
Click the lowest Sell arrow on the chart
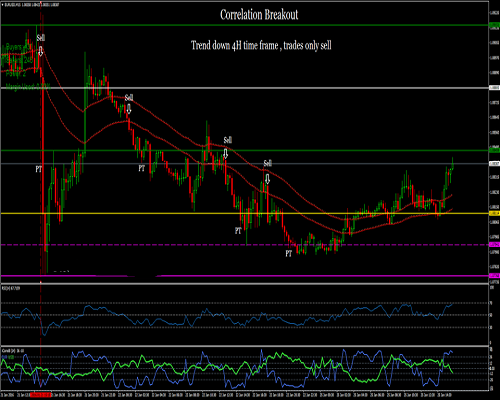(267, 179)
